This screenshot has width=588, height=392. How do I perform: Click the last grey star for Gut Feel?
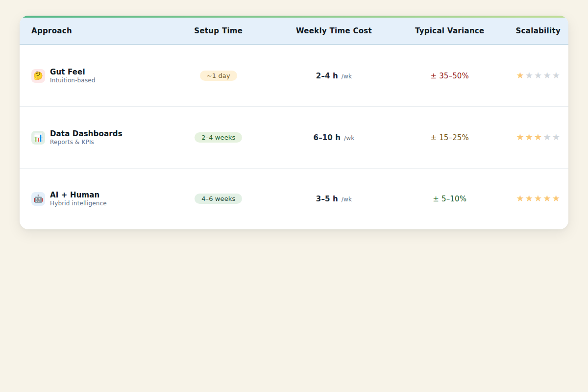[x=556, y=75]
